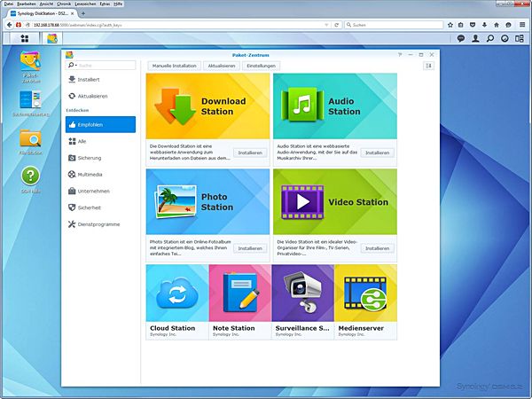Select the Unternehmen category

point(101,191)
